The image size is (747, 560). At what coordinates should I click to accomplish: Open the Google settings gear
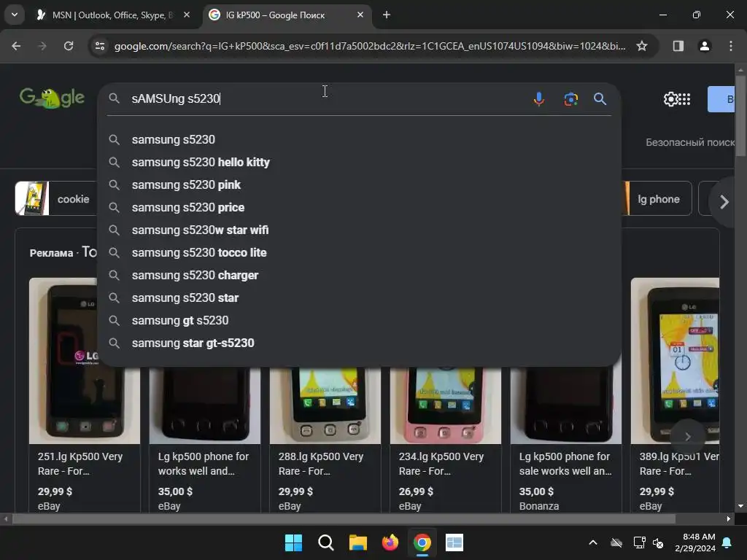coord(671,99)
